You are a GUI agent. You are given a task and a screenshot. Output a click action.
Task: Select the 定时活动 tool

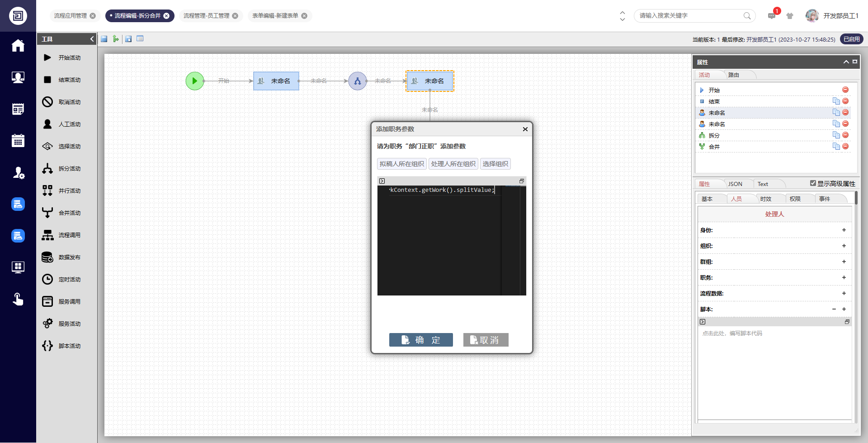[62, 279]
